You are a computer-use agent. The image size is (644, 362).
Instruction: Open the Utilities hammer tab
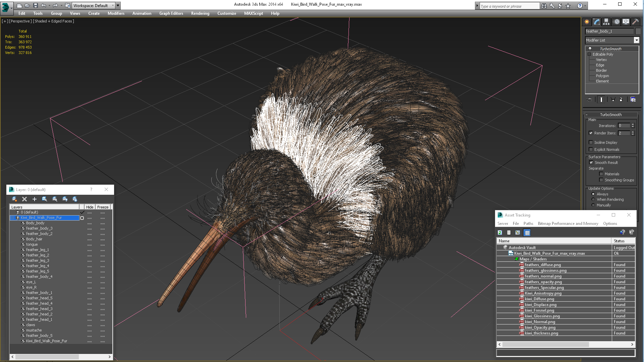point(635,22)
